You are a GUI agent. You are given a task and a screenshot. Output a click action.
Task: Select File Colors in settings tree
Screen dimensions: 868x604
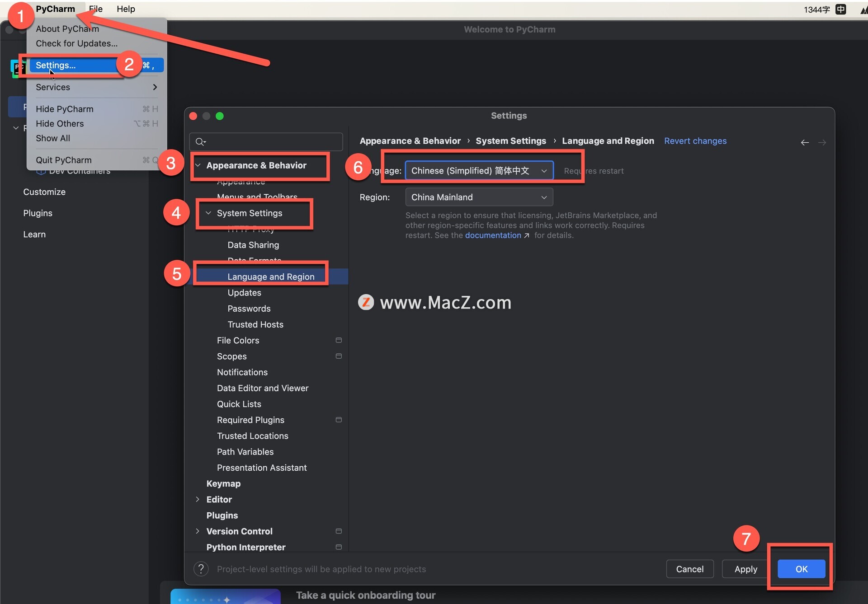(238, 340)
